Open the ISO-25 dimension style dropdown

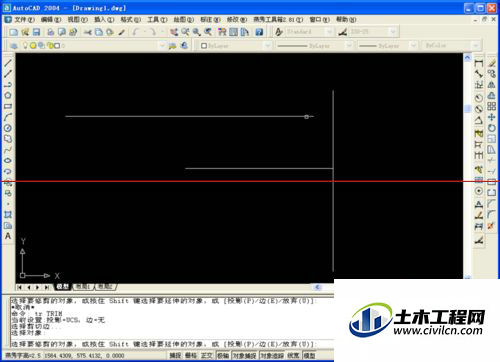(393, 32)
